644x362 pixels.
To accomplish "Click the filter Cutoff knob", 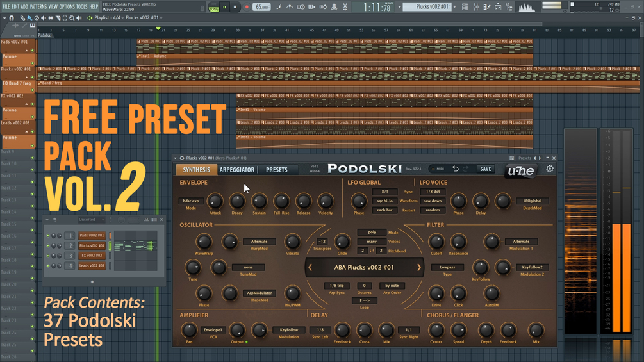I will (x=436, y=242).
